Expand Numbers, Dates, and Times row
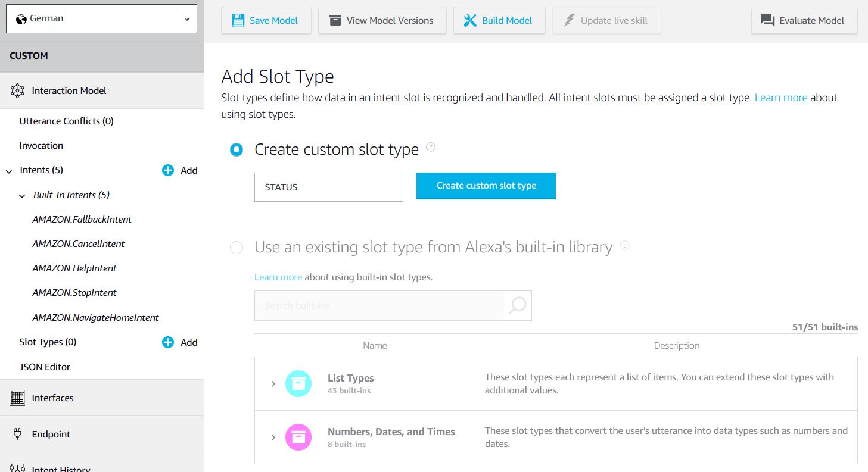The image size is (868, 472). 273,437
